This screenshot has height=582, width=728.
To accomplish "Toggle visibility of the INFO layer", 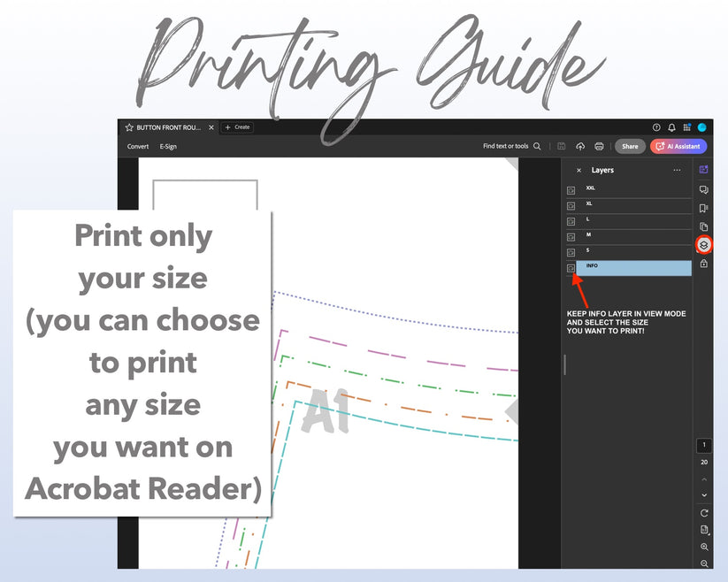I will pyautogui.click(x=571, y=268).
